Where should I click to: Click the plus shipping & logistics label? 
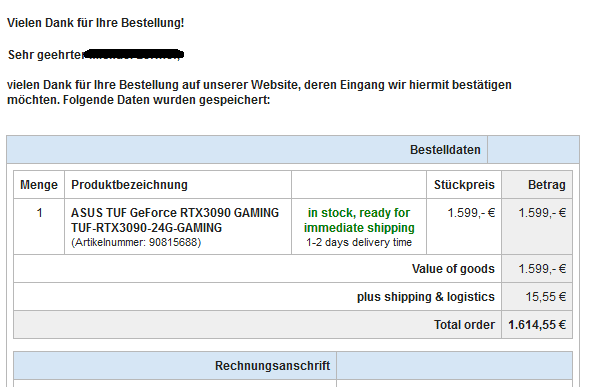point(426,297)
